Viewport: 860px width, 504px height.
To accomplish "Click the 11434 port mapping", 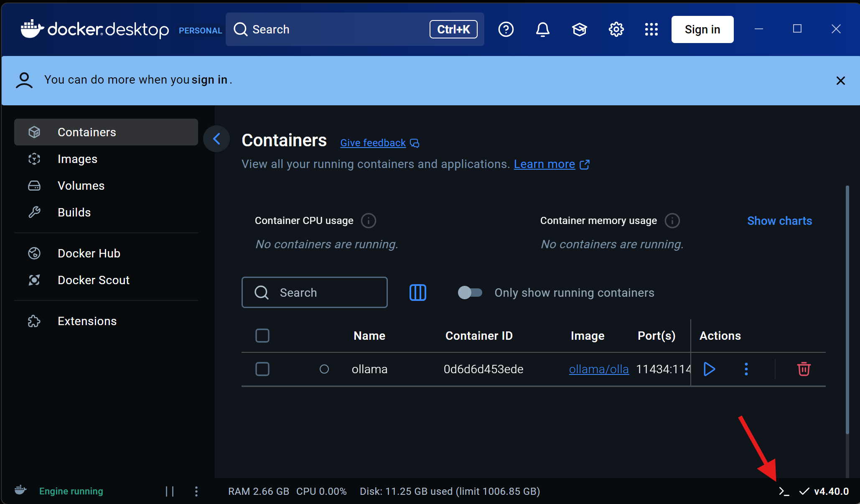I will pyautogui.click(x=663, y=369).
